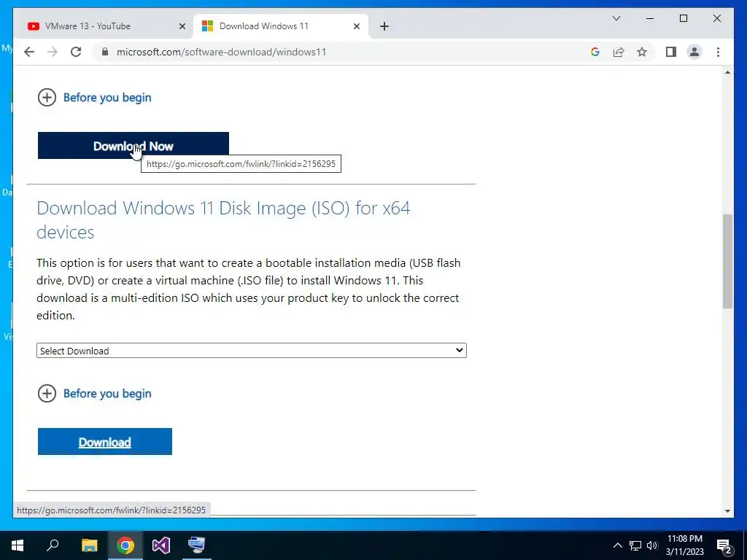The height and width of the screenshot is (560, 747).
Task: Open the Windows Start menu
Action: point(18,545)
